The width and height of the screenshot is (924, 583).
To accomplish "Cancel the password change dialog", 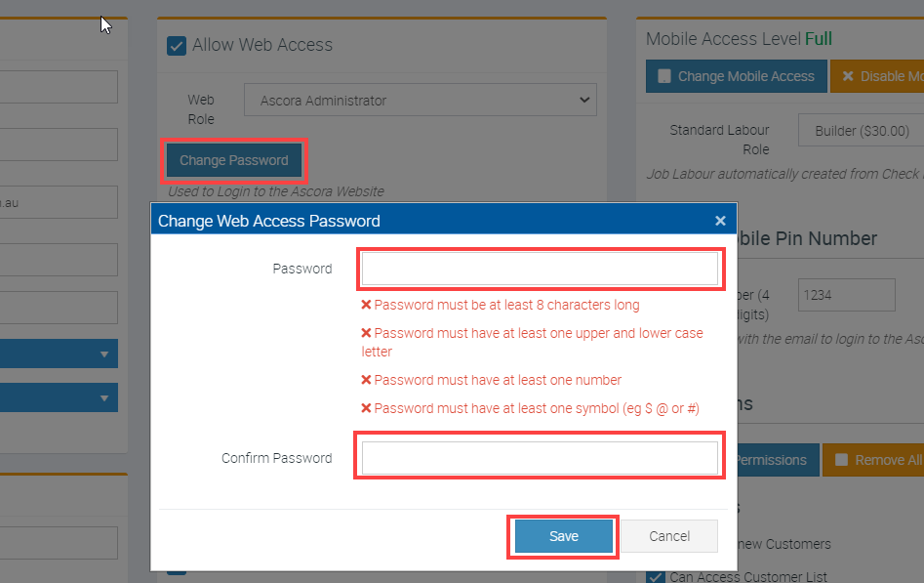I will 669,536.
